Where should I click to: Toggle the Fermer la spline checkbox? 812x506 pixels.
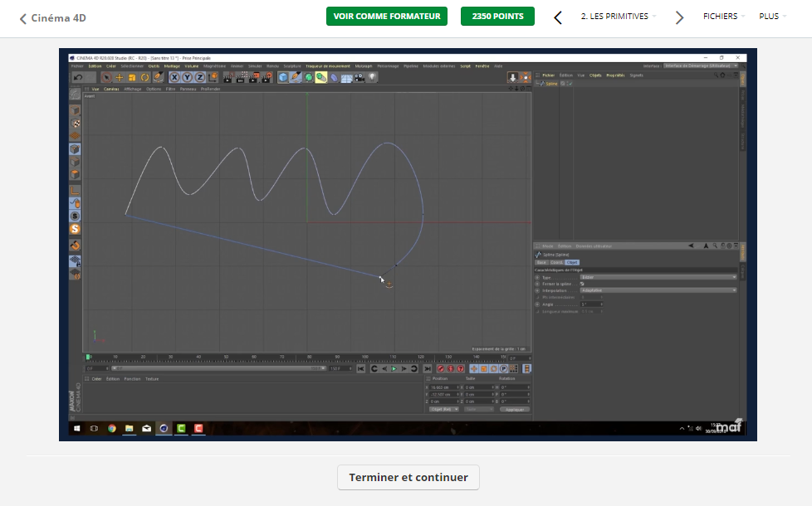[x=582, y=284]
